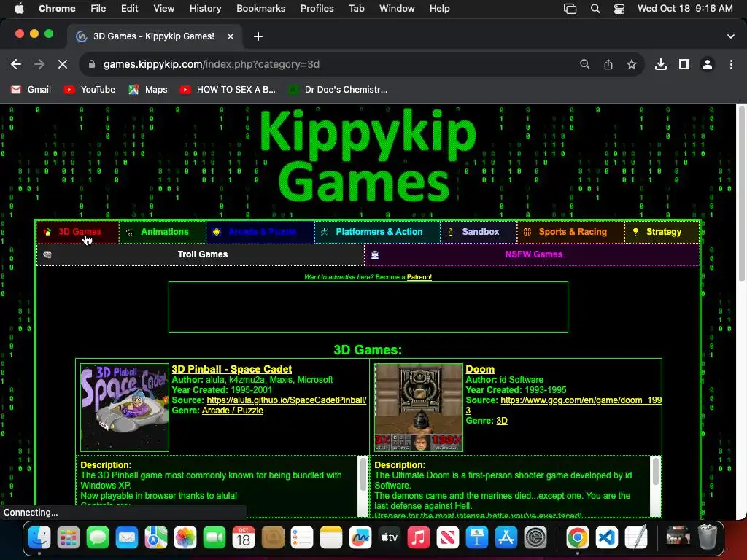Click the empty advertisement banner box
747x560 pixels.
click(368, 307)
